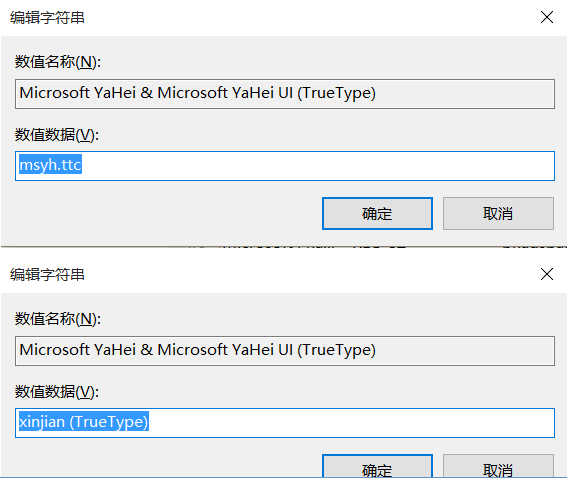Focus the lower dialog's 数值数据 input box
The height and width of the screenshot is (478, 567).
(285, 423)
